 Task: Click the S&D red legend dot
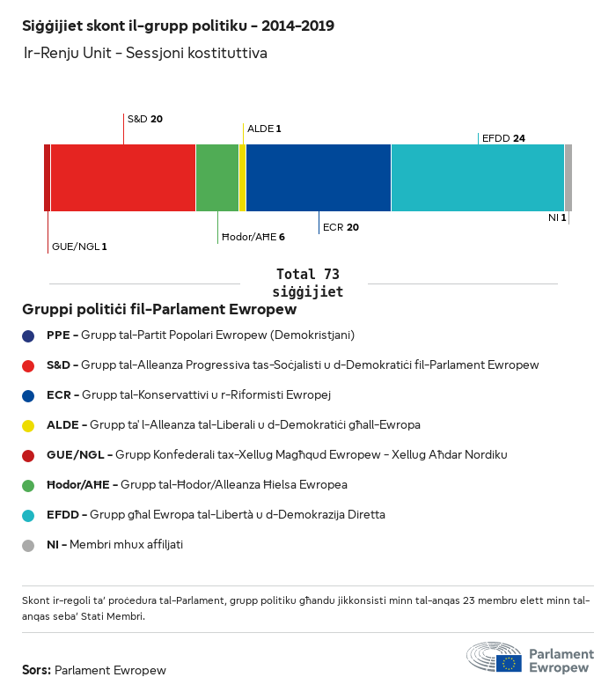(28, 365)
